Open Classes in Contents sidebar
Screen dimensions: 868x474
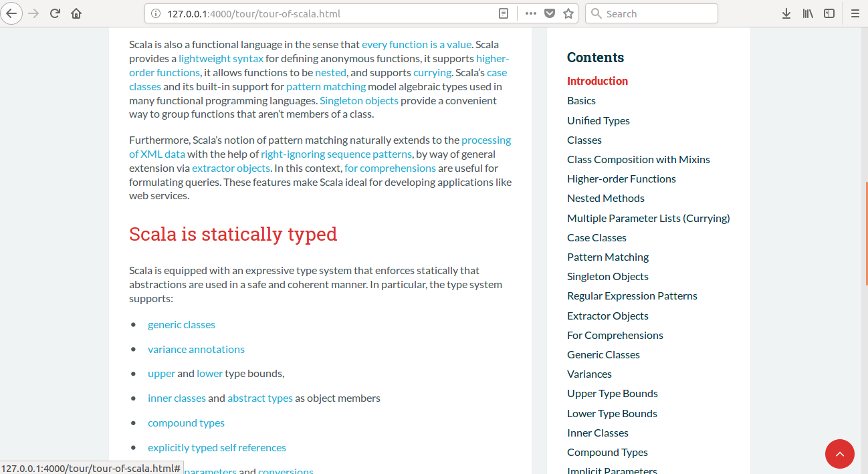click(584, 140)
